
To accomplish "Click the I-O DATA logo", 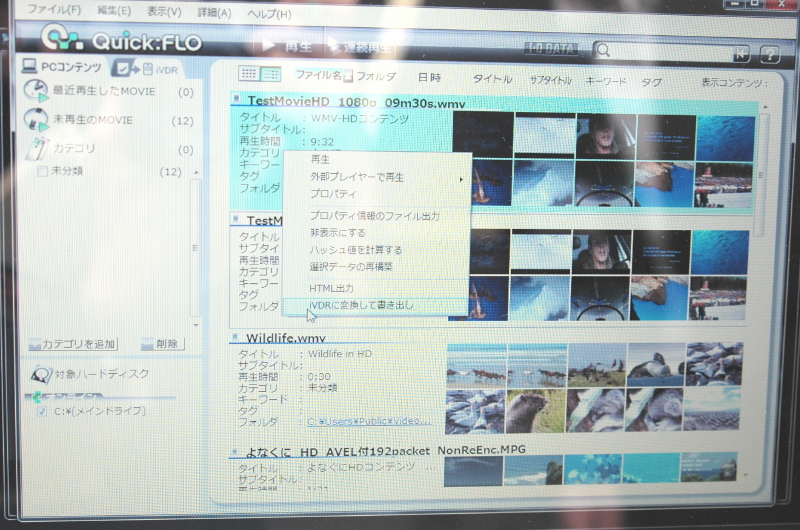I will [551, 48].
